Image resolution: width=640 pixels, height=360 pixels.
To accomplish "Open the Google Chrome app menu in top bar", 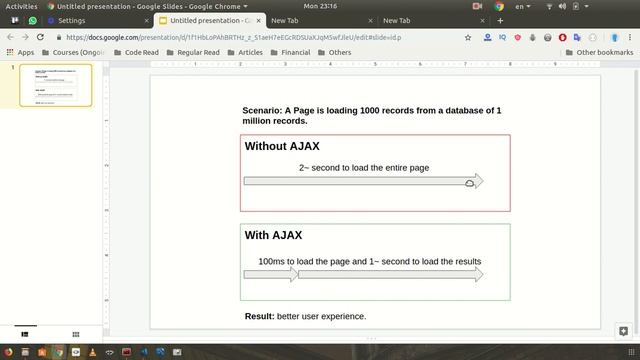I will coord(148,6).
